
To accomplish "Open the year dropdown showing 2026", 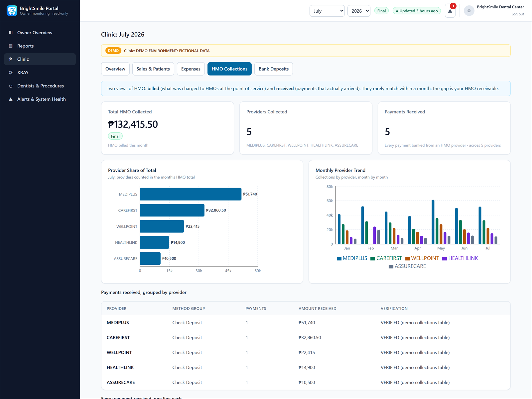I will 359,11.
